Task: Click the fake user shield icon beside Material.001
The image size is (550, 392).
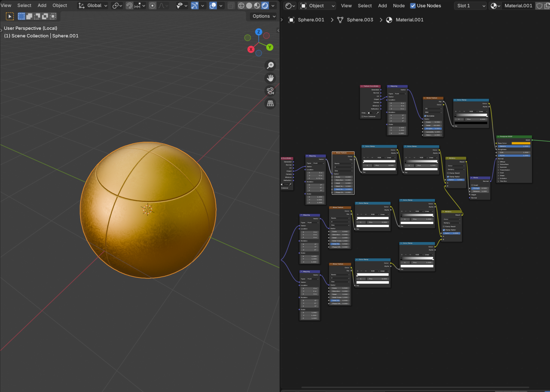Action: (x=540, y=6)
